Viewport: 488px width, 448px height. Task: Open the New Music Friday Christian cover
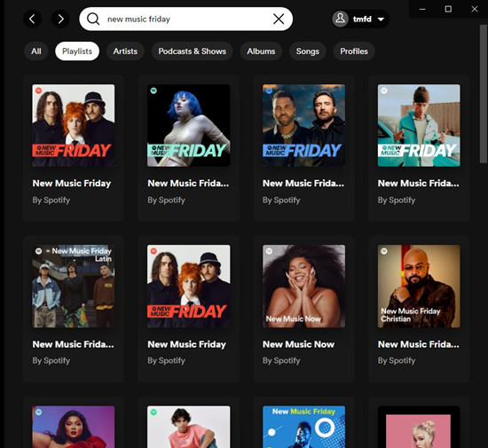tap(419, 287)
